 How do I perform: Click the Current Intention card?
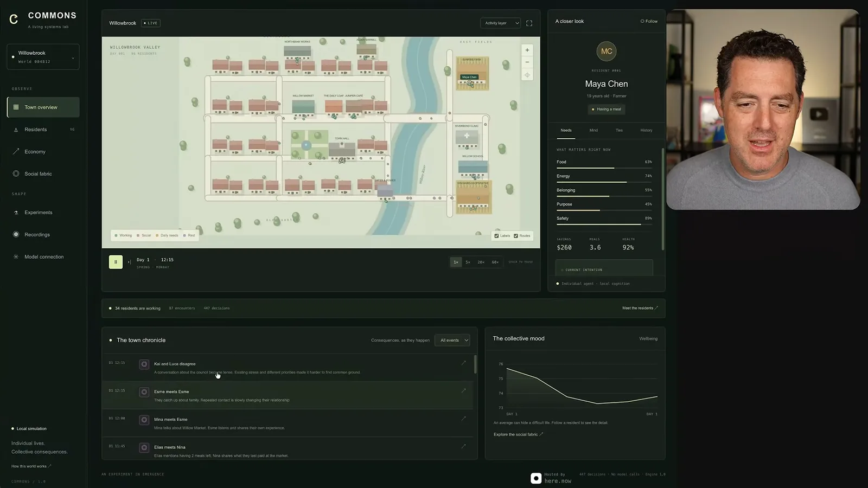tap(604, 268)
